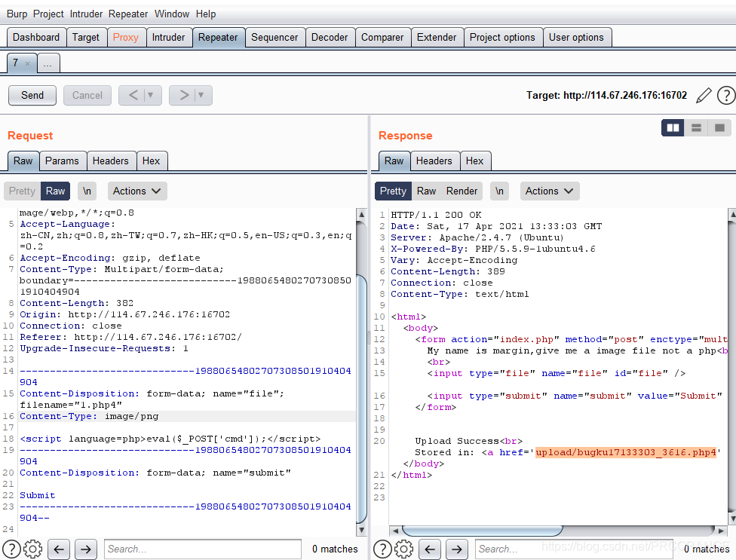Image resolution: width=736 pixels, height=560 pixels.
Task: Open request Actions dropdown
Action: (137, 191)
